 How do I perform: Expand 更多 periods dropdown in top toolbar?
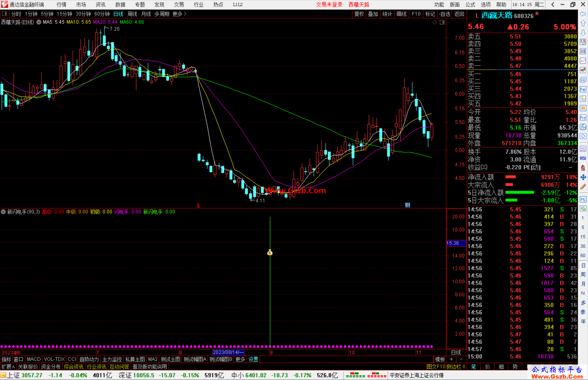coord(179,14)
